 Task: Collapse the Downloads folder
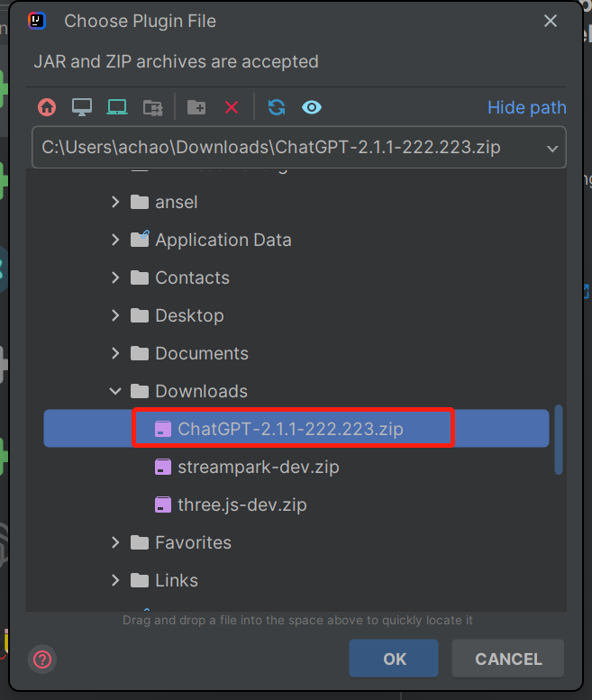tap(115, 391)
